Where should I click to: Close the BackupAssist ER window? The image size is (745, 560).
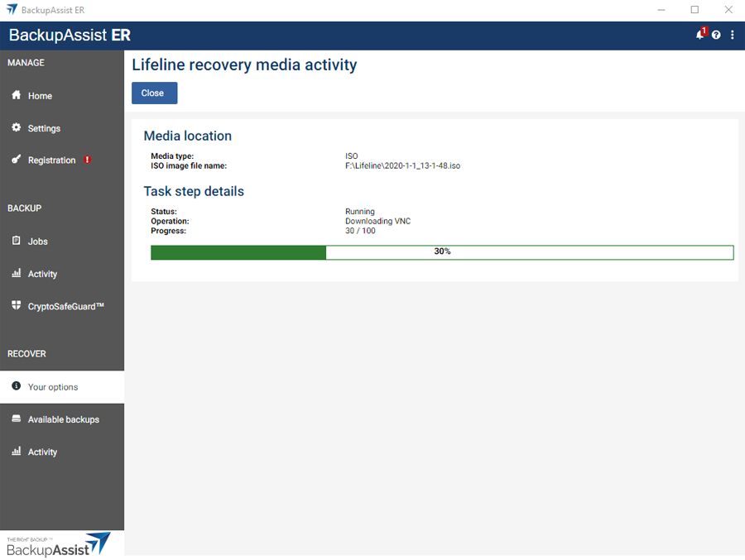(x=728, y=10)
